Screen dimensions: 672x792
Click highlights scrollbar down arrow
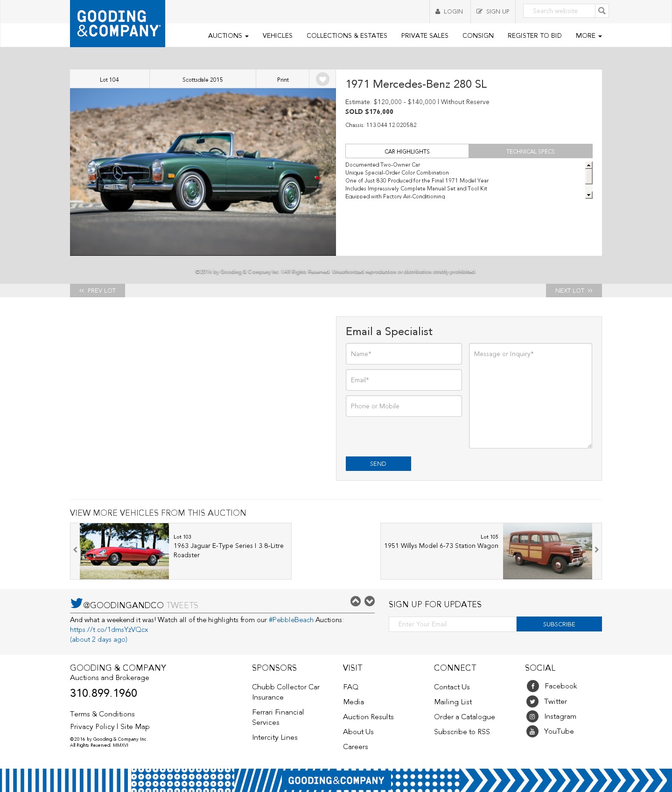[589, 195]
